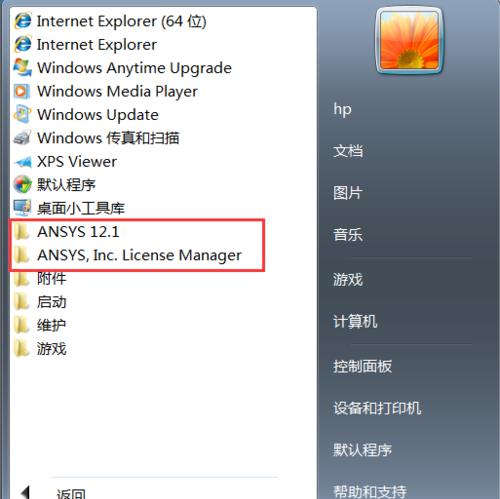500x499 pixels.
Task: Expand the 启动 folder label
Action: 52,302
